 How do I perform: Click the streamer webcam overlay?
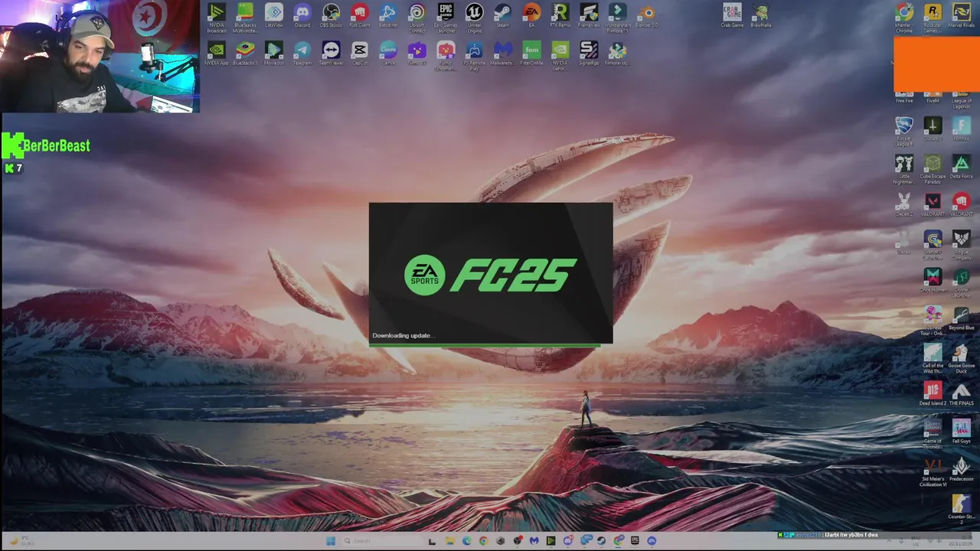(100, 57)
